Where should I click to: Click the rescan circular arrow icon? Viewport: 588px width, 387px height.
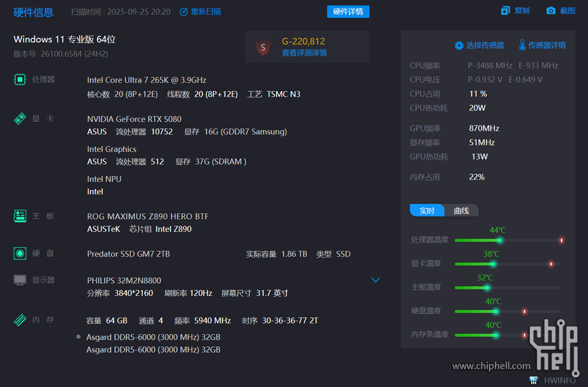pyautogui.click(x=184, y=12)
